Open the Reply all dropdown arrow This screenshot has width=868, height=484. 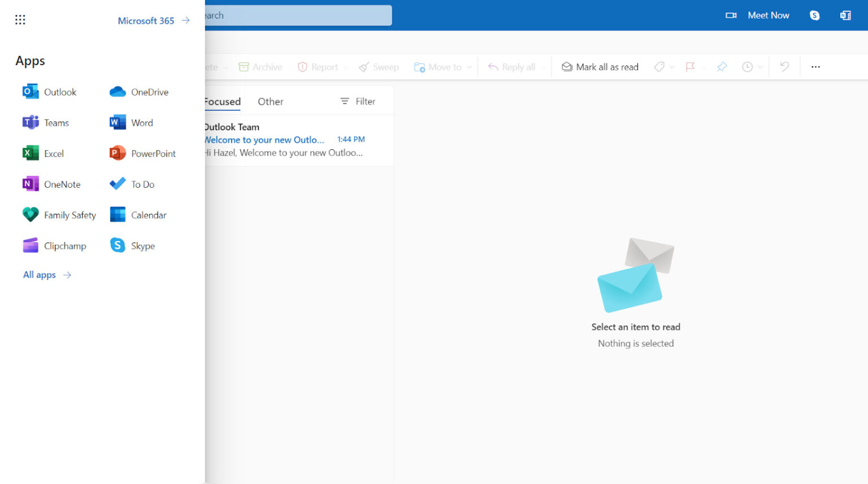pos(543,66)
